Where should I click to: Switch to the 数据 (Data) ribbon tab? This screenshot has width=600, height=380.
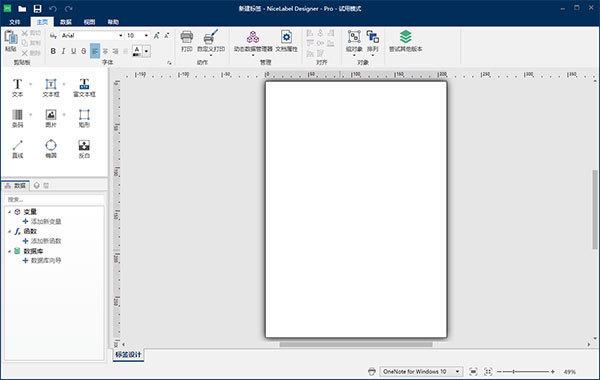pyautogui.click(x=66, y=22)
